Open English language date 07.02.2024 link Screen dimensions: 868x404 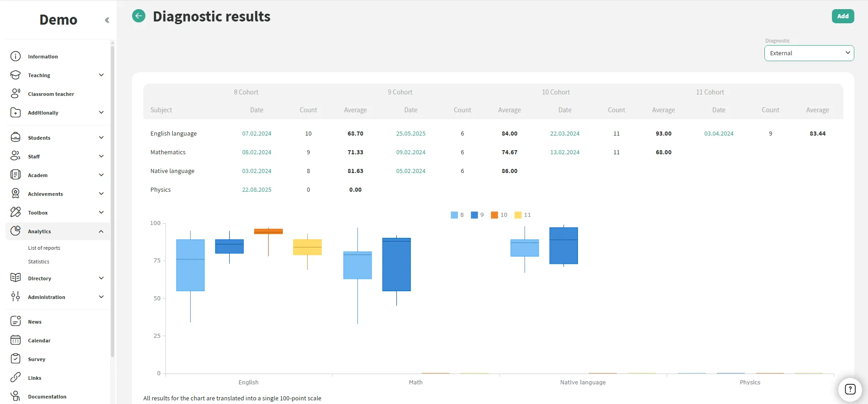click(257, 134)
